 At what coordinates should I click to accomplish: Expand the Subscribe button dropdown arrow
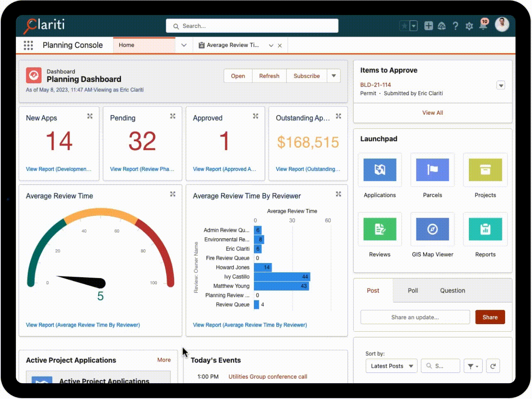(x=334, y=76)
